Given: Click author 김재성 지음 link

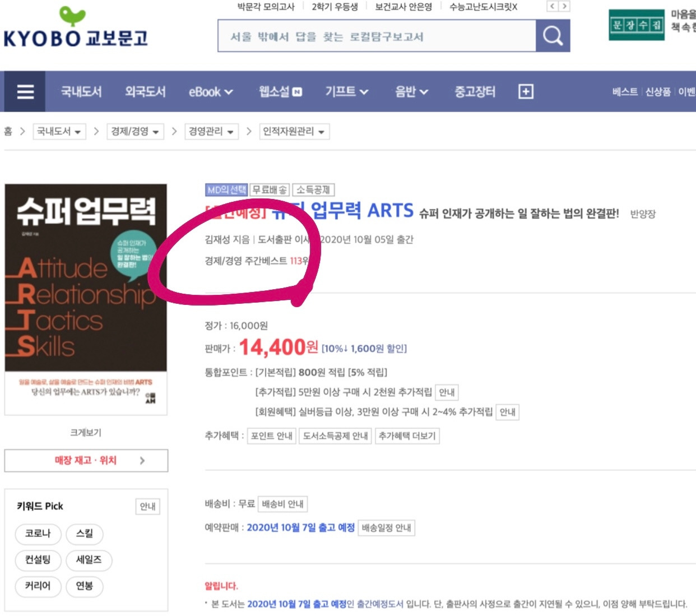Looking at the screenshot, I should (x=227, y=239).
